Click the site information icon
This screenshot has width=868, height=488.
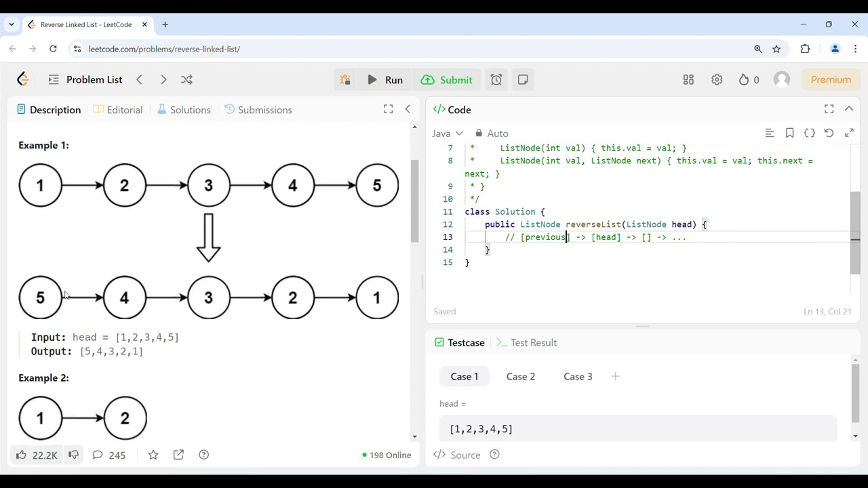[x=77, y=49]
